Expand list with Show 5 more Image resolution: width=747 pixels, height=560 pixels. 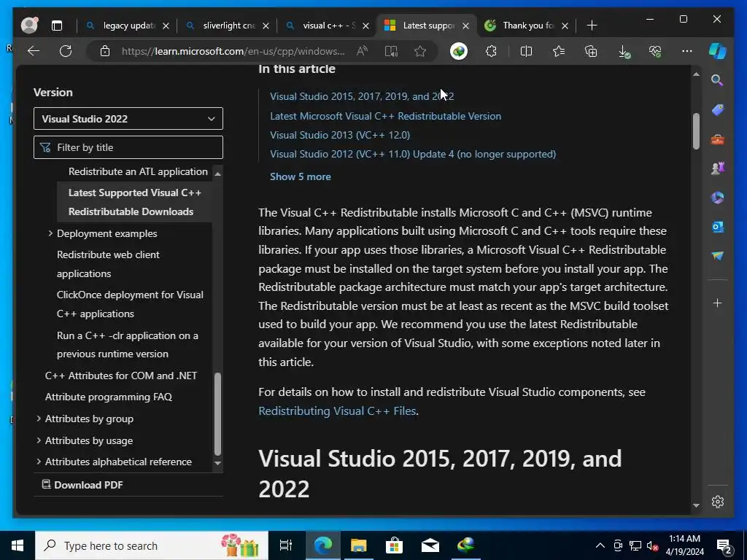point(300,176)
